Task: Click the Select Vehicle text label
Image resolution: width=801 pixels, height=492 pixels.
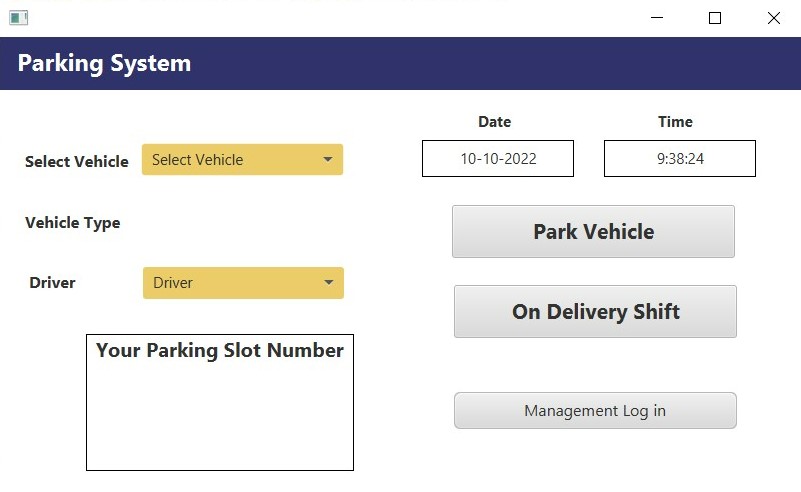Action: point(77,162)
